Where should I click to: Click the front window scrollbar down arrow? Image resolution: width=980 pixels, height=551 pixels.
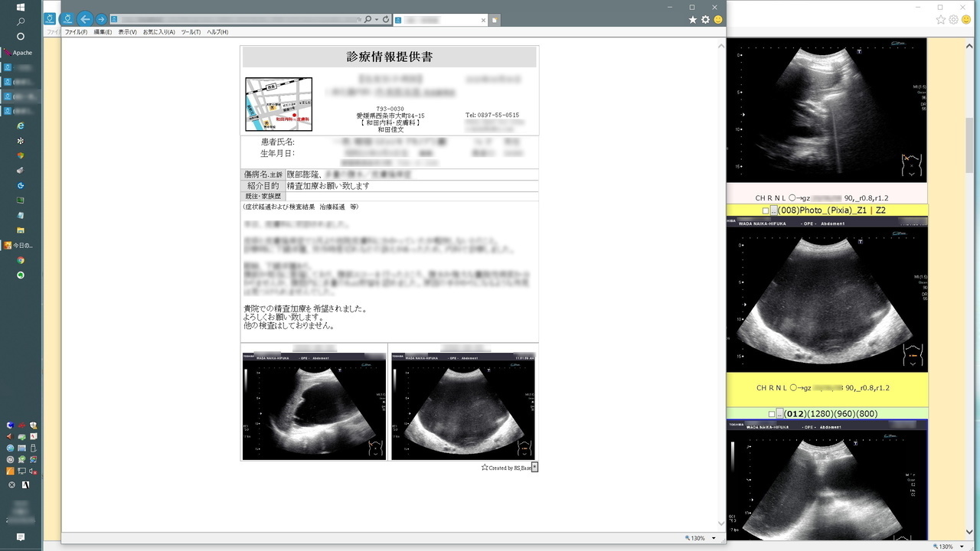tap(721, 524)
